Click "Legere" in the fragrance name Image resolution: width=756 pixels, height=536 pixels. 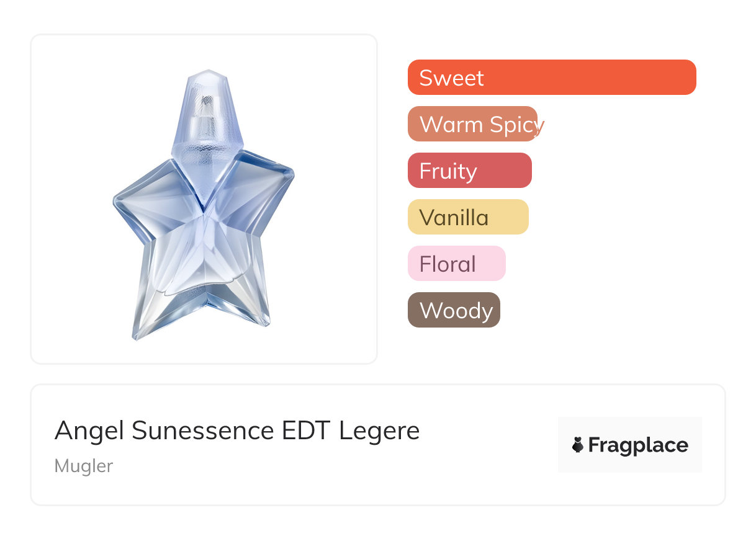[379, 431]
